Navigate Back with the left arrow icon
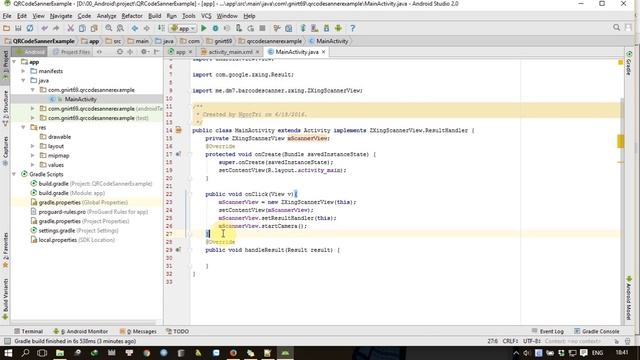The width and height of the screenshot is (640, 360). [135, 28]
